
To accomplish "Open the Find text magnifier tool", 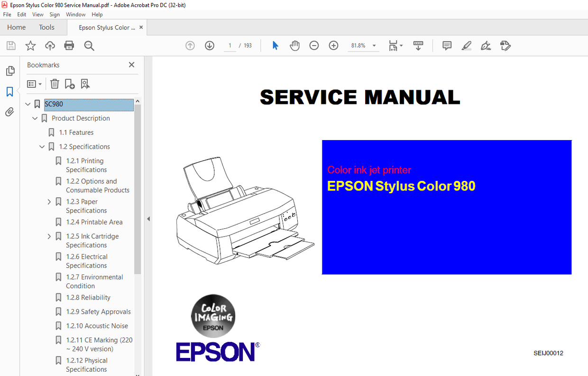I will point(89,46).
